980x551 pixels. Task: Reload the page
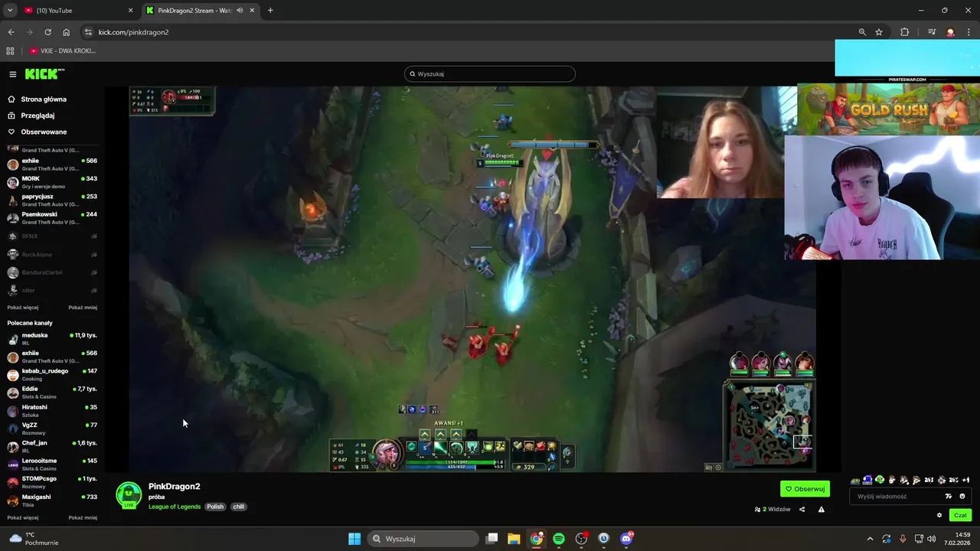pyautogui.click(x=47, y=32)
